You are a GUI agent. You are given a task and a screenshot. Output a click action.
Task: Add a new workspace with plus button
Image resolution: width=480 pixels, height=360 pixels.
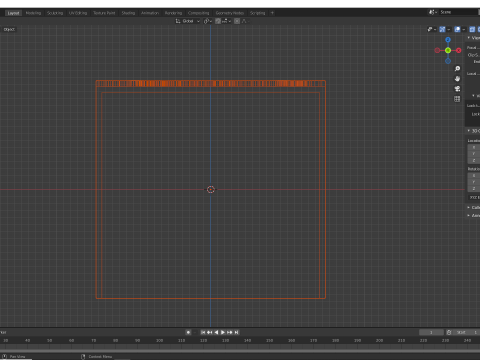pos(272,13)
